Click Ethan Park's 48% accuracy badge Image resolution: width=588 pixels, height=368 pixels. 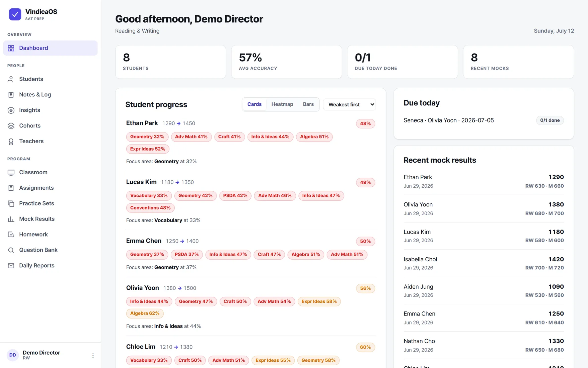pos(365,123)
